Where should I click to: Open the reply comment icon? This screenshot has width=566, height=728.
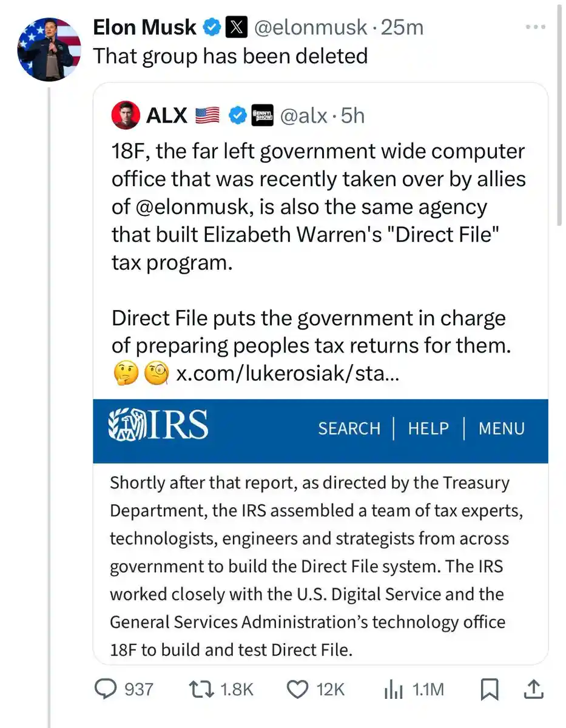pyautogui.click(x=109, y=689)
